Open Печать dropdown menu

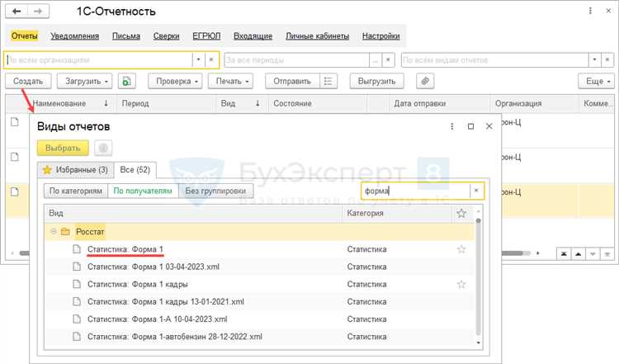tap(230, 81)
